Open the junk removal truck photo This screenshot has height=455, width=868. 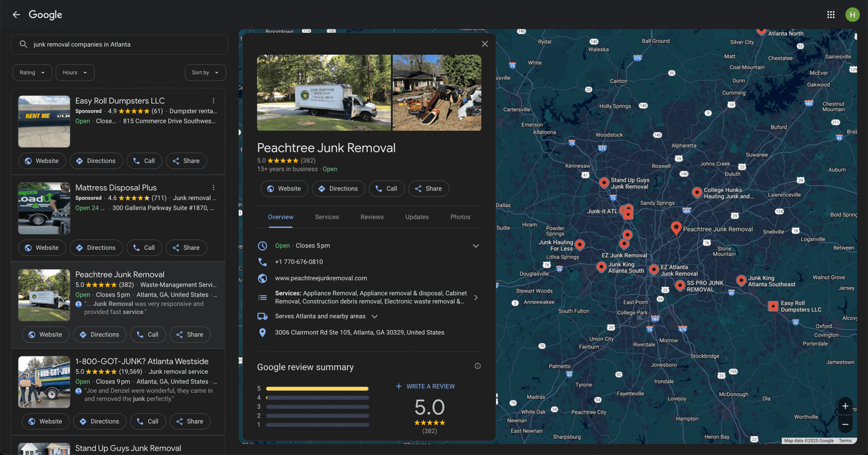coord(324,93)
